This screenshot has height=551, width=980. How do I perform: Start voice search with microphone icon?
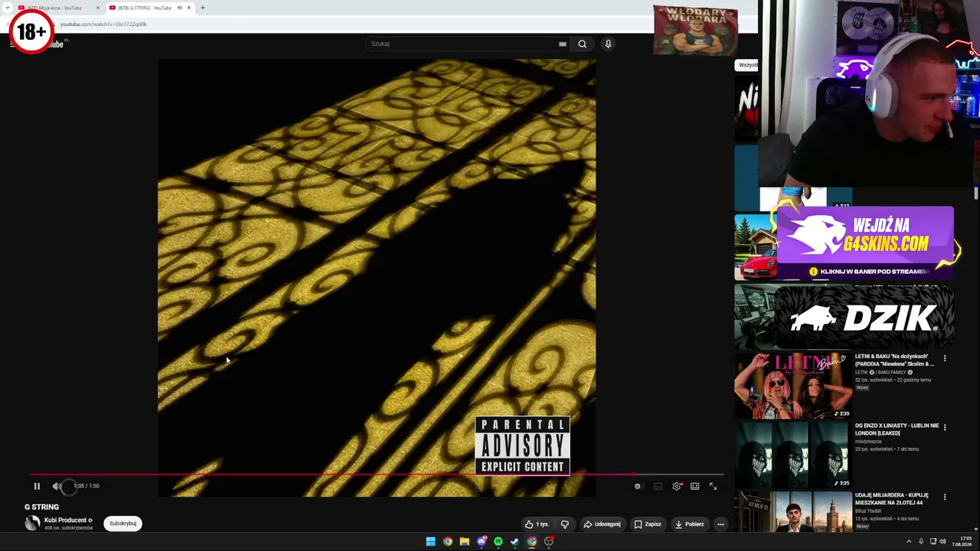point(608,44)
